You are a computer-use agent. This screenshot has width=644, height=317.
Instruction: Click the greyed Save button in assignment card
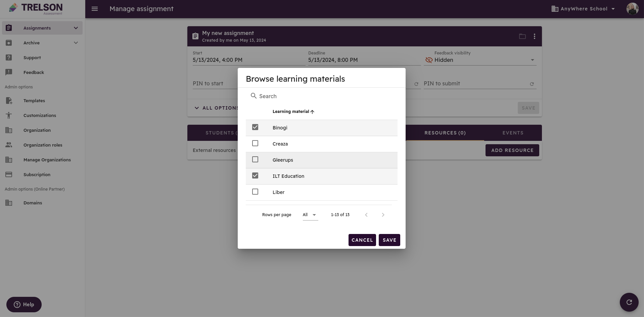(528, 108)
